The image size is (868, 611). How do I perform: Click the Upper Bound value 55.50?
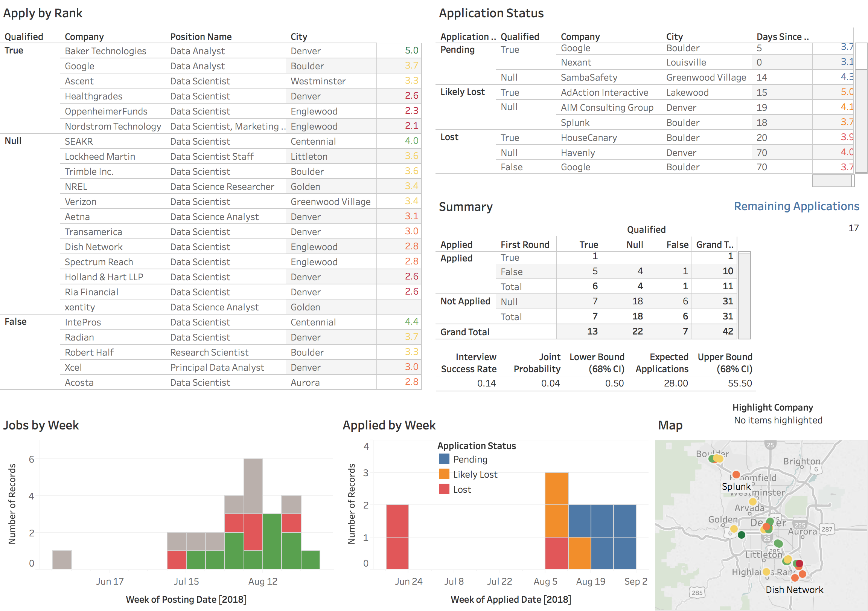740,383
